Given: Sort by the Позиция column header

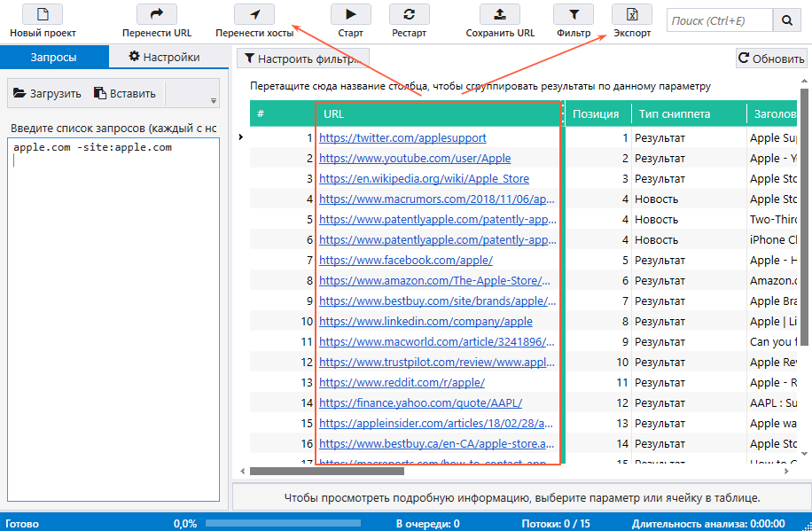Looking at the screenshot, I should tap(596, 114).
